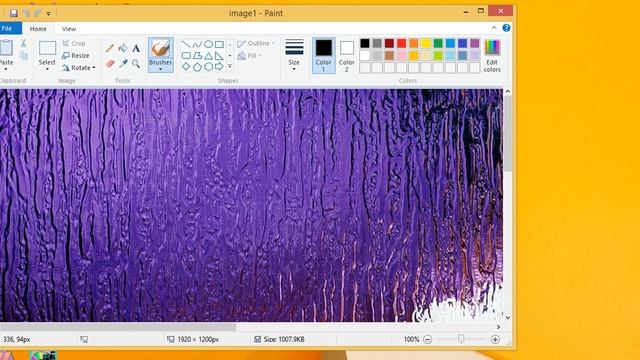The height and width of the screenshot is (360, 640).
Task: Expand the Select dropdown arrow
Action: [47, 69]
